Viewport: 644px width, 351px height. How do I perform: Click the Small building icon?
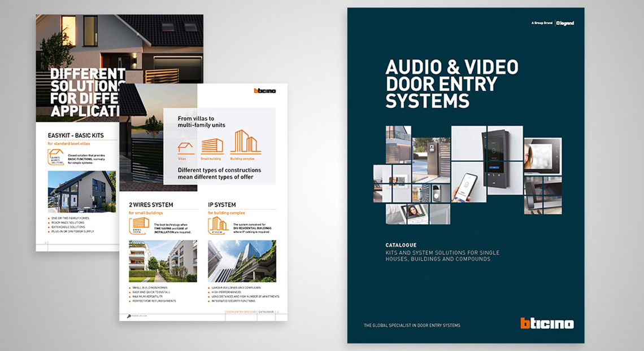pyautogui.click(x=211, y=146)
